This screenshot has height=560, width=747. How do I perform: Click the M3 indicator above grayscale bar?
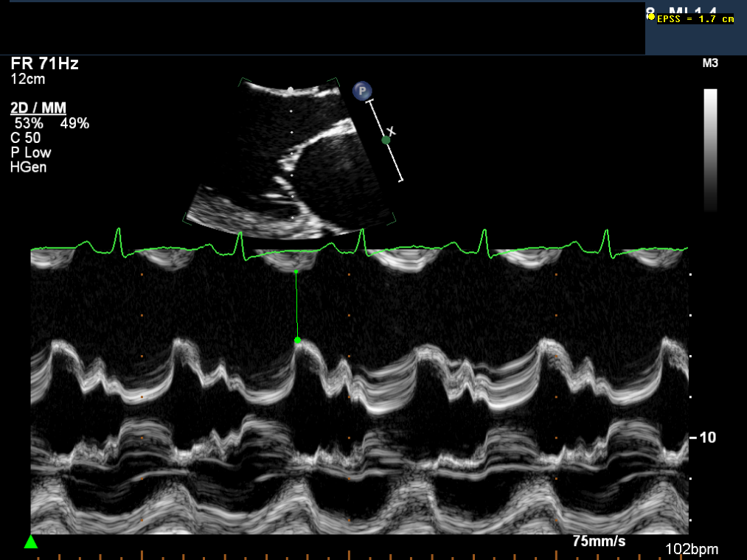710,64
